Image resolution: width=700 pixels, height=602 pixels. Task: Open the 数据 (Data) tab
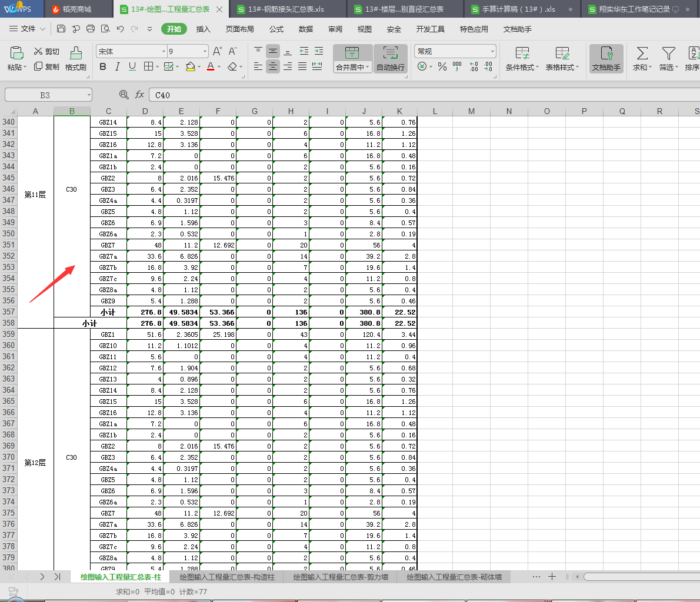coord(306,29)
